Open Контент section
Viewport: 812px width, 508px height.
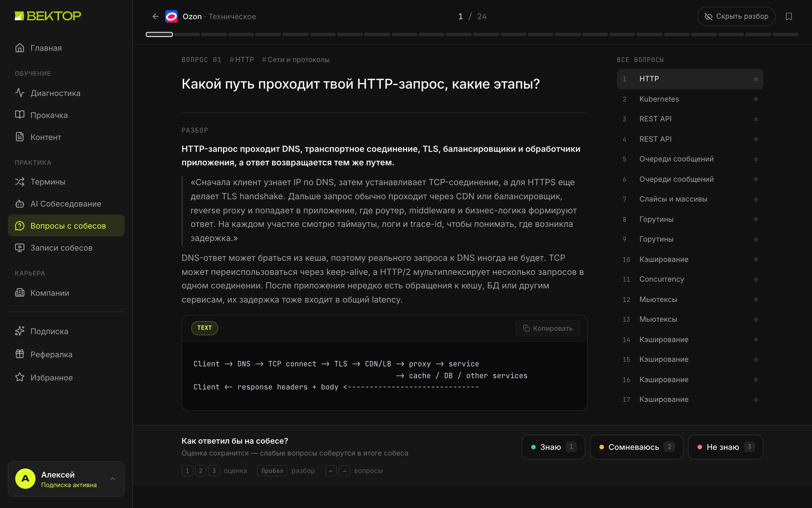click(66, 137)
